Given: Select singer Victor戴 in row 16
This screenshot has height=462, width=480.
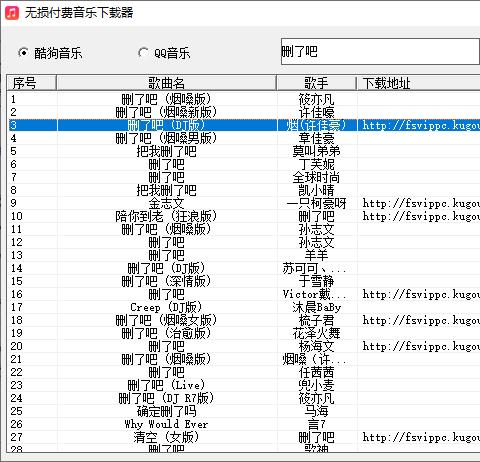Looking at the screenshot, I should (314, 294).
